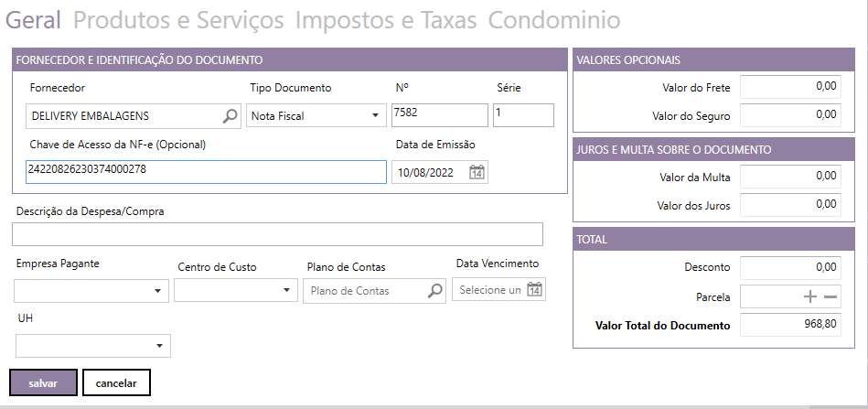The image size is (868, 409).
Task: Click the Valor da Multa field
Action: [788, 176]
